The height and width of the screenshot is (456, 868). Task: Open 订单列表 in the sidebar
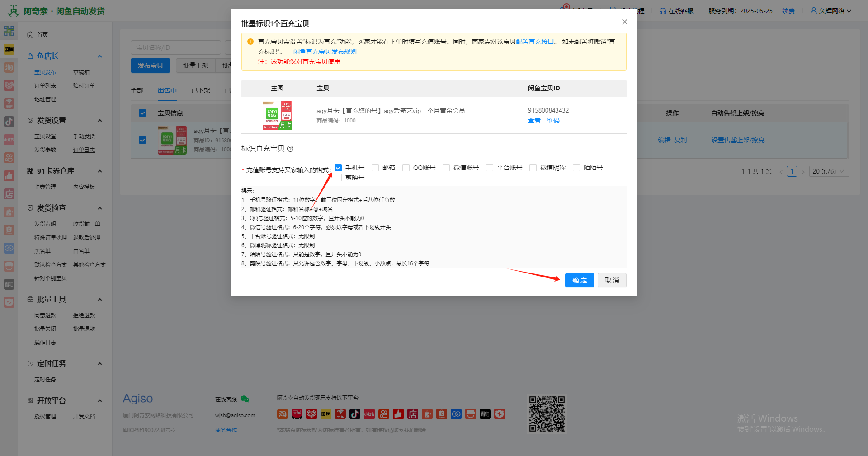(45, 85)
